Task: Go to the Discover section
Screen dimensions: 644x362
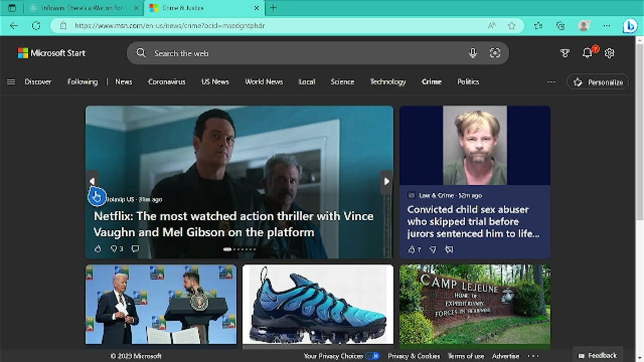Action: (x=38, y=82)
